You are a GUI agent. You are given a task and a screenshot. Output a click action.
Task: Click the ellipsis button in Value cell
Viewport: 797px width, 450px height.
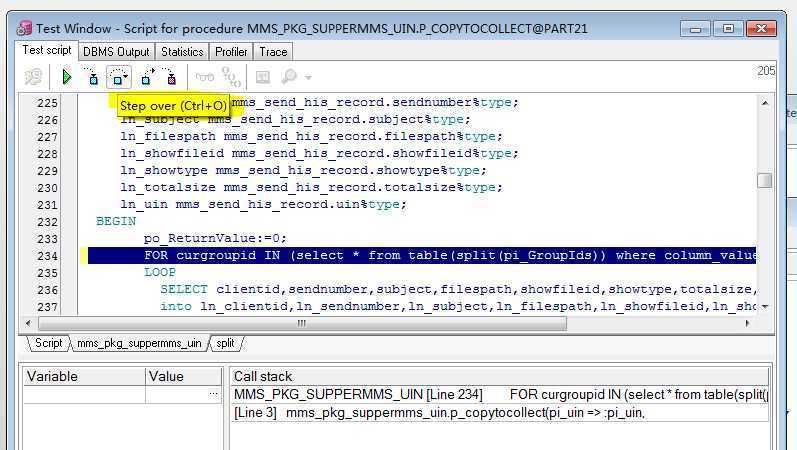(213, 394)
